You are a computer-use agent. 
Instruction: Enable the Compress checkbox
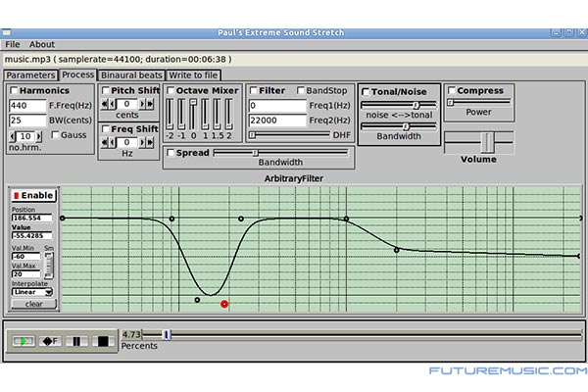coord(452,90)
